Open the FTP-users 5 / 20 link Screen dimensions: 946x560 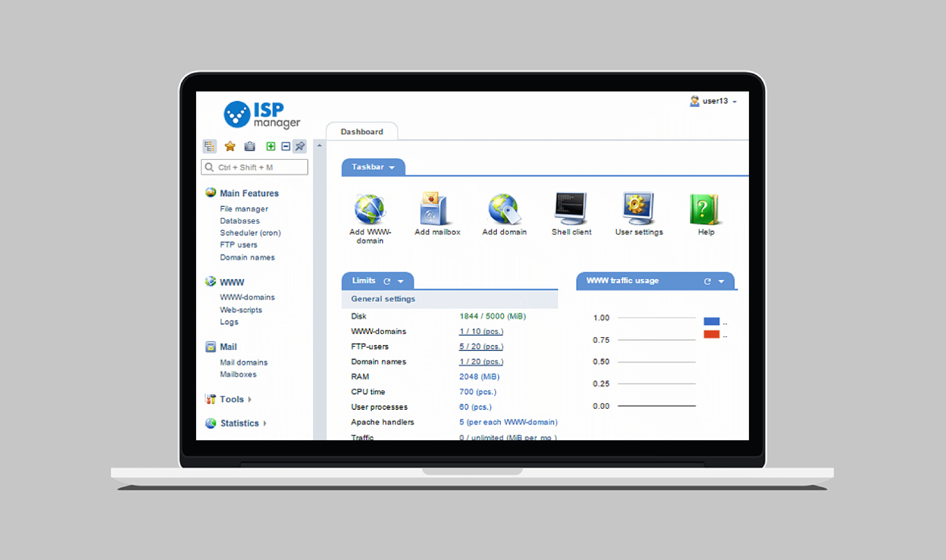tap(481, 346)
